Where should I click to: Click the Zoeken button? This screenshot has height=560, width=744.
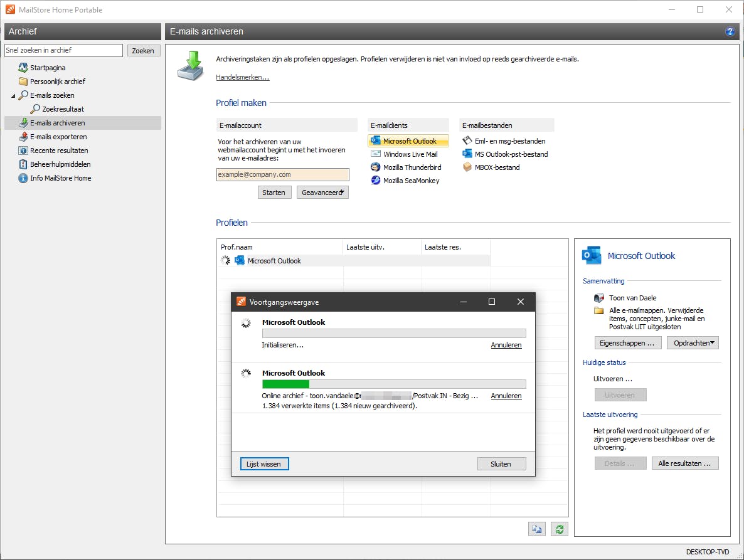(x=143, y=50)
